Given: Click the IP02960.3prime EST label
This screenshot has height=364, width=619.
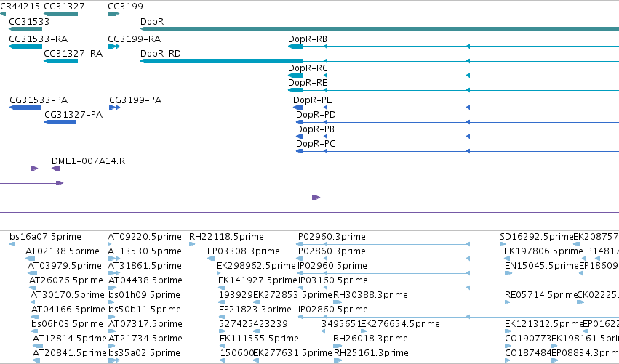Looking at the screenshot, I should [x=331, y=237].
